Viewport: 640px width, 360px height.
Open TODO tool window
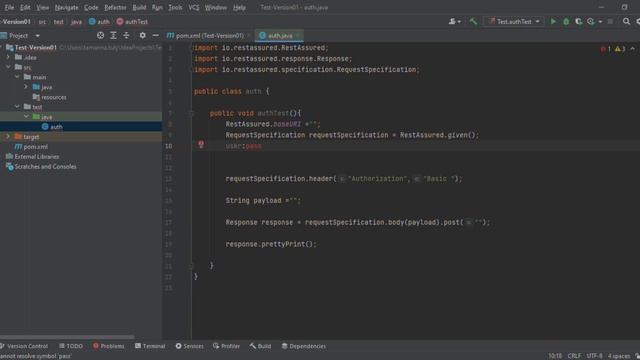pyautogui.click(x=71, y=346)
